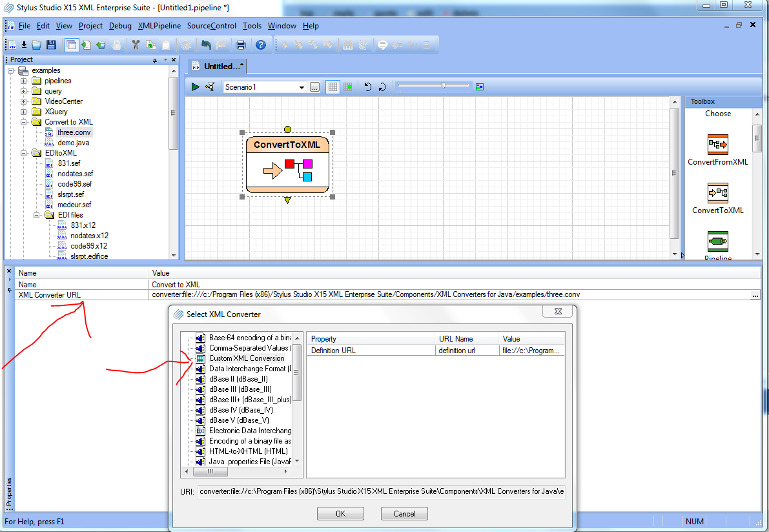Select three.conv in the project tree
Screen dimensions: 769x532
point(74,132)
